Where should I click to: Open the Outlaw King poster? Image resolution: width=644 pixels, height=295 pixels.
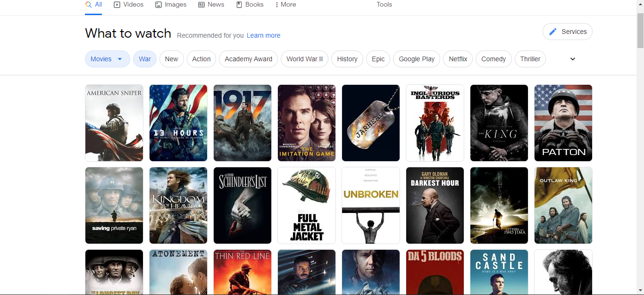[x=563, y=205]
